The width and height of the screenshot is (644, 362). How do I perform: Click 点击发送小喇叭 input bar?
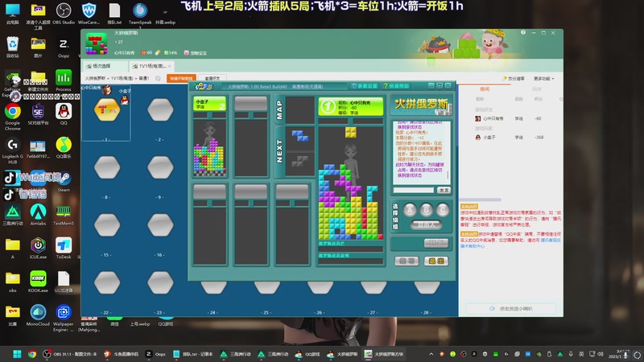click(511, 309)
